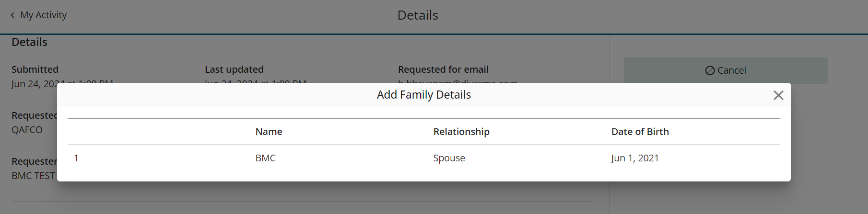This screenshot has height=214, width=868.
Task: Select the Name column header
Action: point(269,132)
